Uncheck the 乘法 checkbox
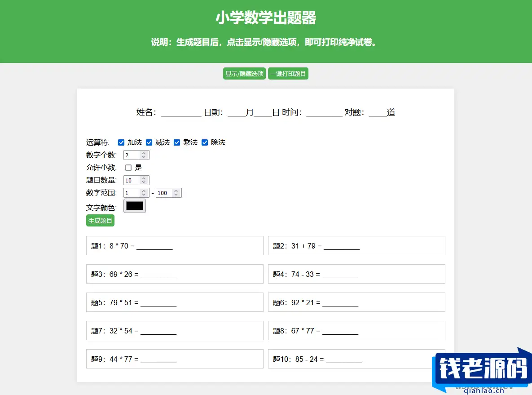Image resolution: width=532 pixels, height=395 pixels. [177, 142]
